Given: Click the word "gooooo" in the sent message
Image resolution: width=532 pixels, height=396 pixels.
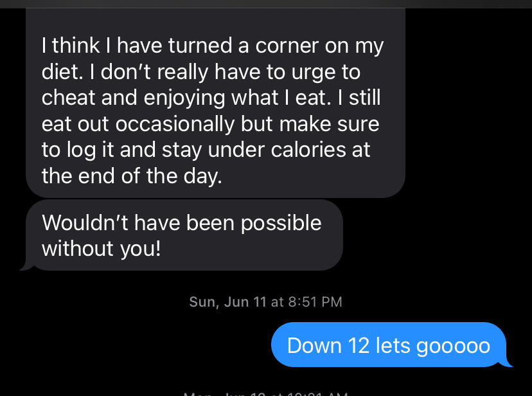Looking at the screenshot, I should point(454,345).
